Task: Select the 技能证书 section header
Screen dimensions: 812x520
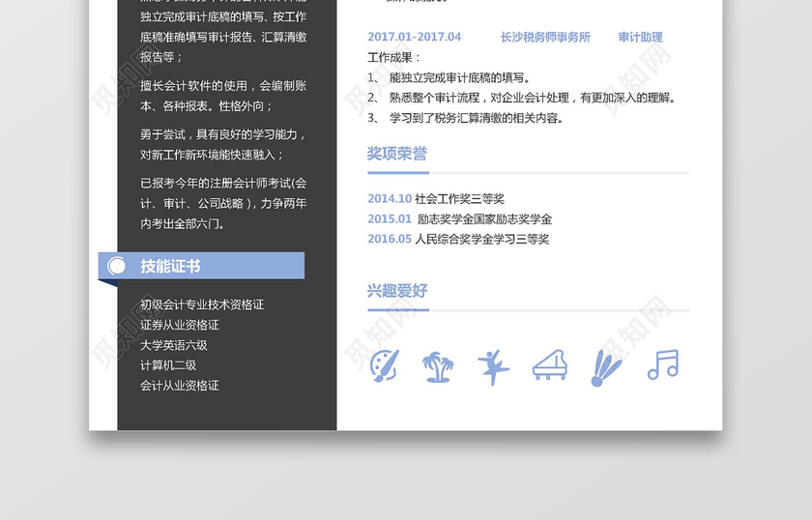Action: tap(201, 266)
